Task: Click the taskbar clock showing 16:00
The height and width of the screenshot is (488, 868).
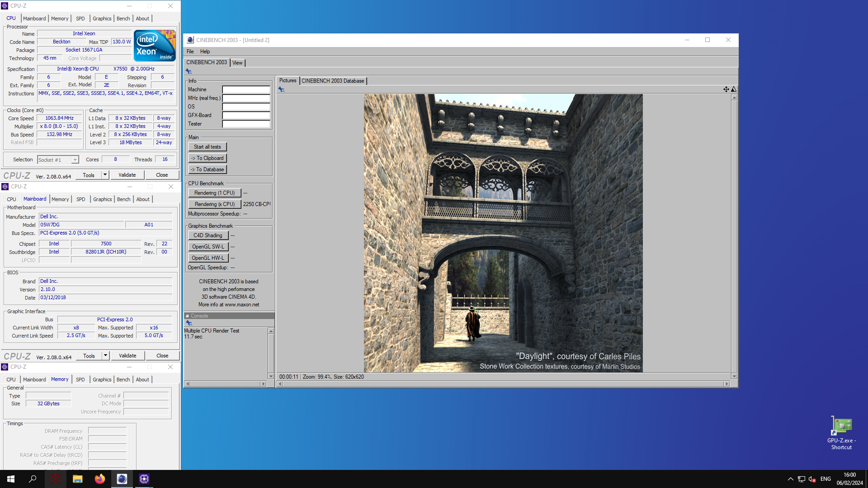Action: pyautogui.click(x=849, y=479)
